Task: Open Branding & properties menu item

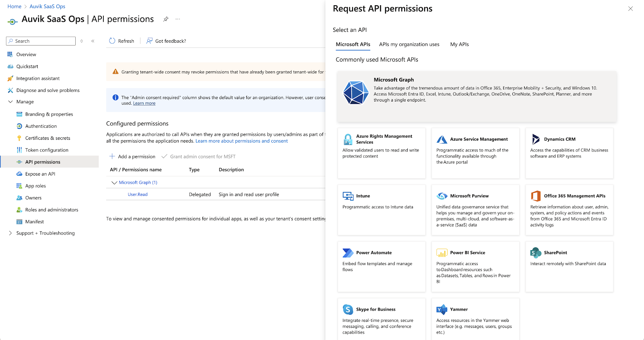Action: tap(49, 114)
